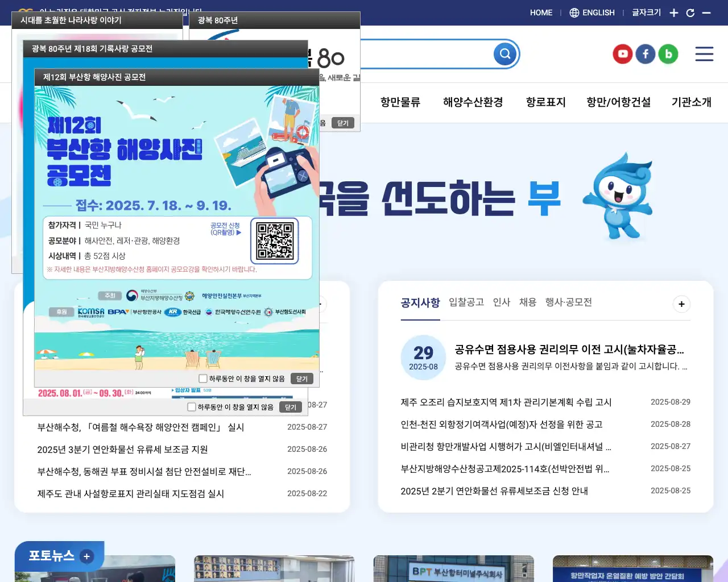Switch site language to ENGLISH

[x=598, y=13]
